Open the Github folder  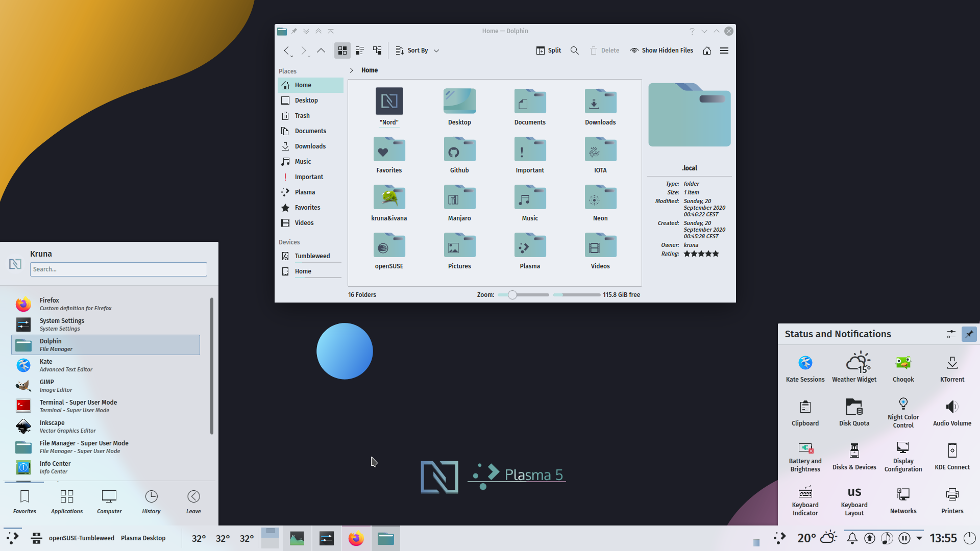pos(459,155)
